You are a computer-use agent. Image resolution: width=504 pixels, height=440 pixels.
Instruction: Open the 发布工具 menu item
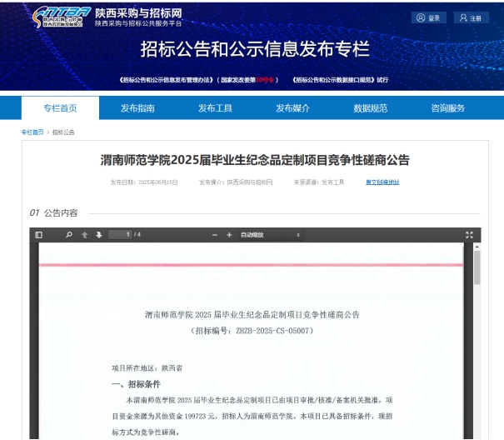pyautogui.click(x=215, y=108)
